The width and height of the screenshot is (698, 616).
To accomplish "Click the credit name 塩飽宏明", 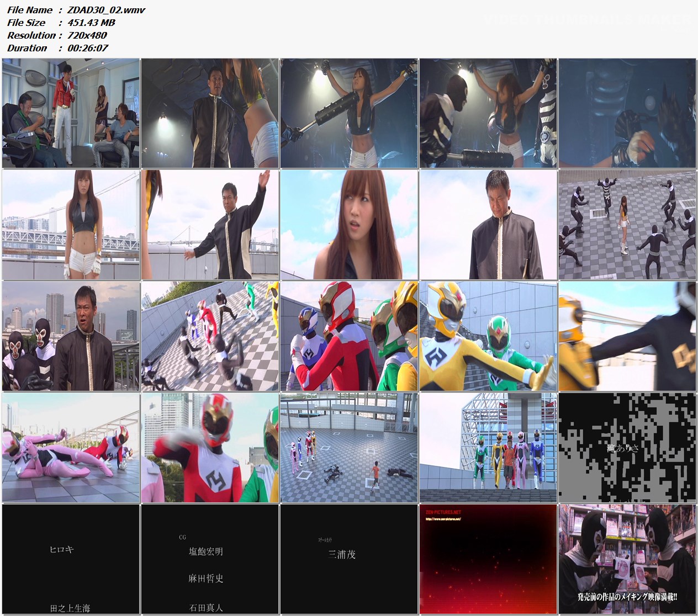I will pyautogui.click(x=206, y=551).
